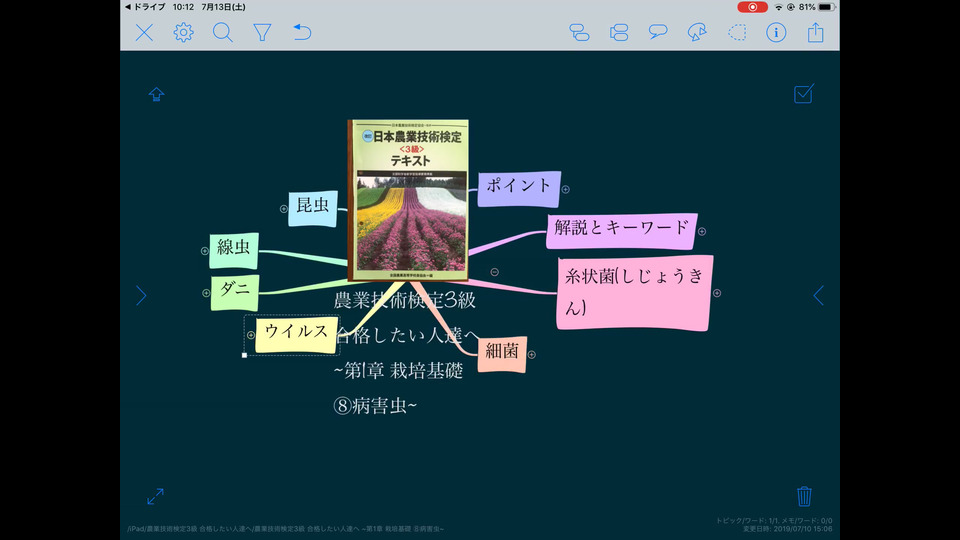Select the ⑧病害虫~ title text
Viewport: 960px width, 540px height.
(x=375, y=405)
